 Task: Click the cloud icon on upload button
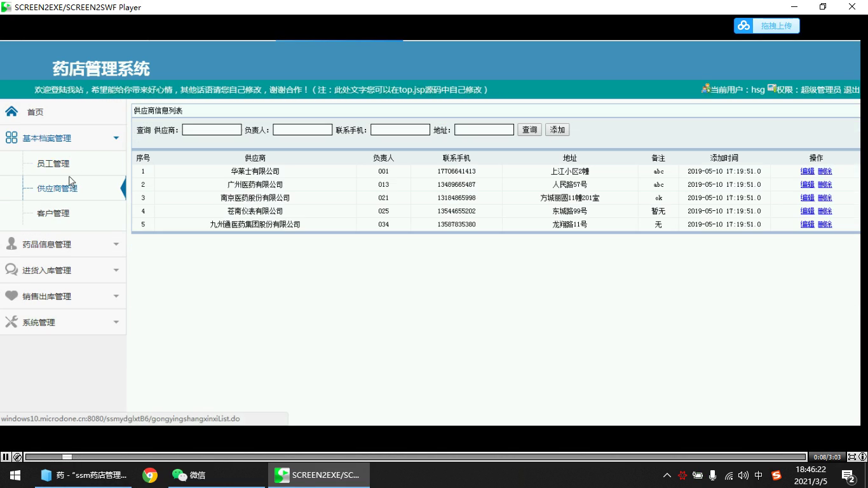(x=744, y=25)
